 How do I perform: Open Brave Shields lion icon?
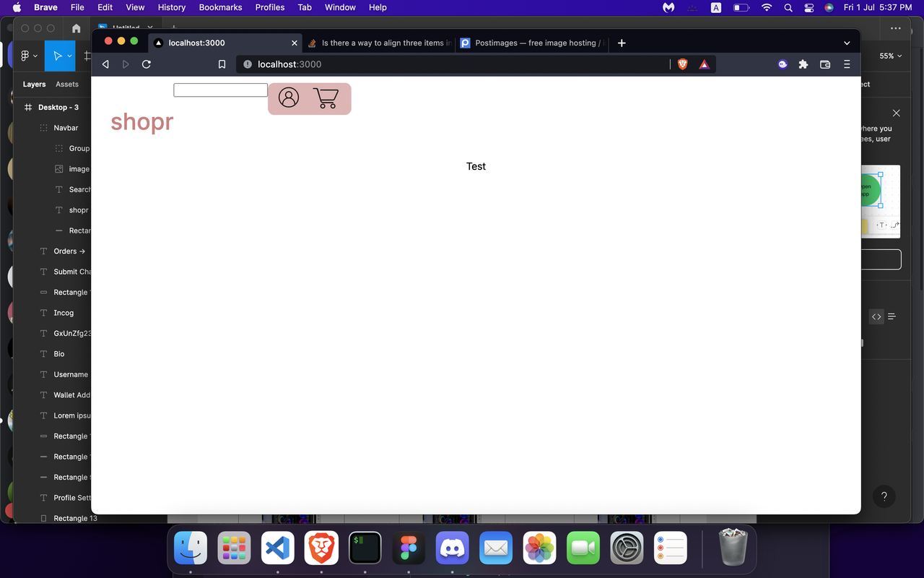coord(683,64)
